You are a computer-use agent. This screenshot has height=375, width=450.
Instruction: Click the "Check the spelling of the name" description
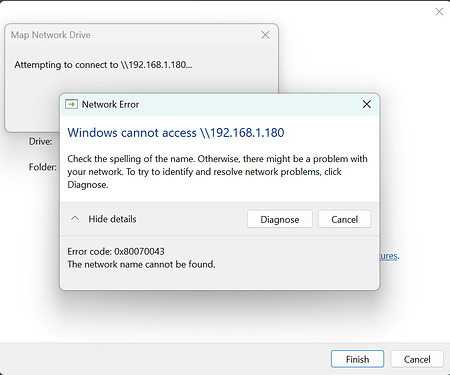pos(217,172)
